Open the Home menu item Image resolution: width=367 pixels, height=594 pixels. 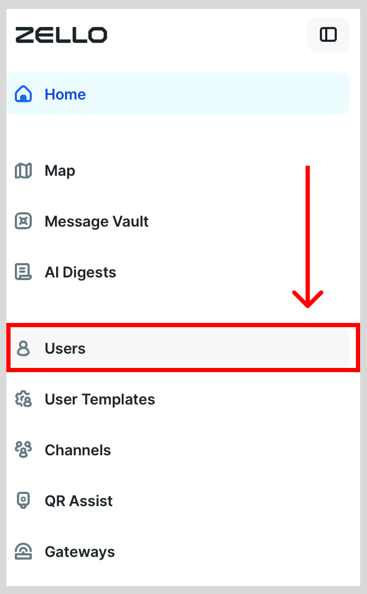tap(178, 94)
